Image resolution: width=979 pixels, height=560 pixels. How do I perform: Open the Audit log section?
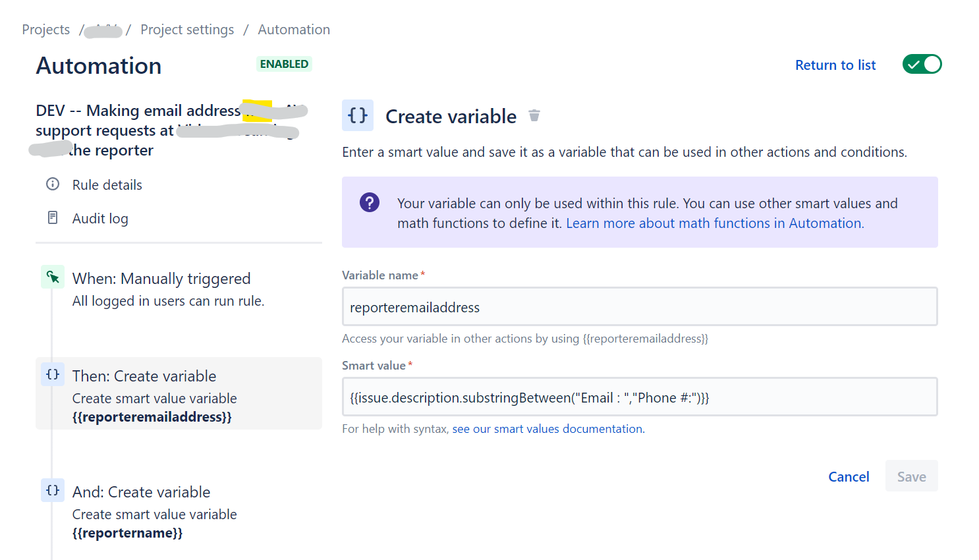(x=100, y=219)
